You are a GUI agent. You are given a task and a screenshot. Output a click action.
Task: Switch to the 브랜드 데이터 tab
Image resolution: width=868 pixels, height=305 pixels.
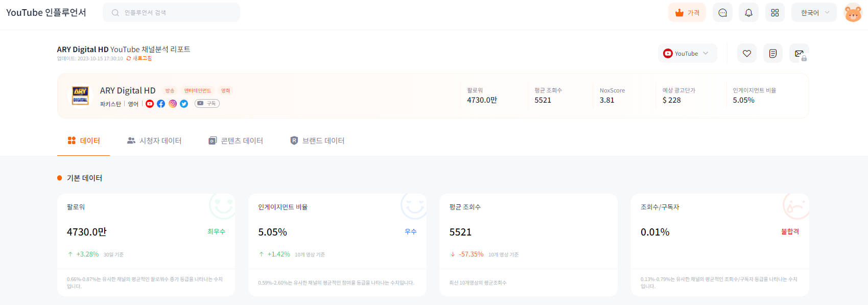click(317, 140)
